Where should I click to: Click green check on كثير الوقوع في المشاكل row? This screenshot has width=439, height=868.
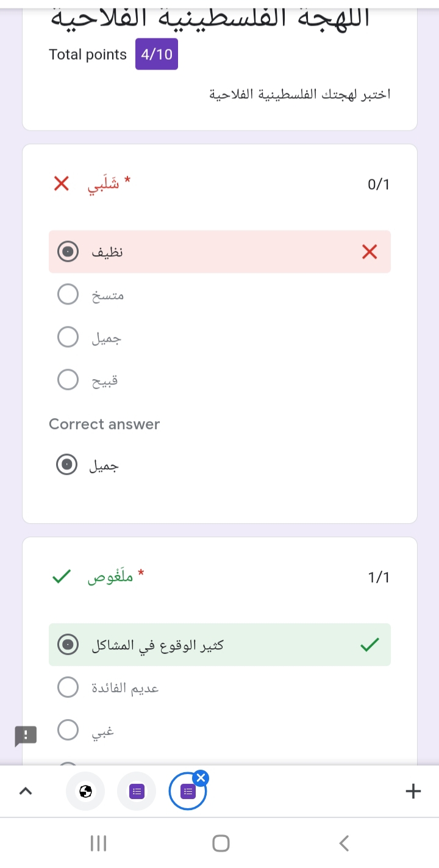click(369, 645)
